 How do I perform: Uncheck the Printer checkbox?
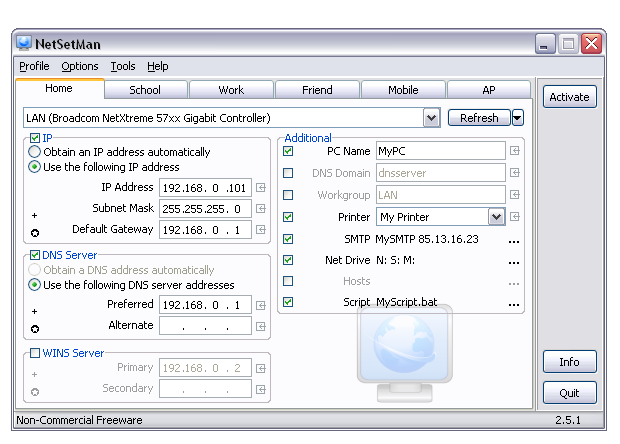288,216
